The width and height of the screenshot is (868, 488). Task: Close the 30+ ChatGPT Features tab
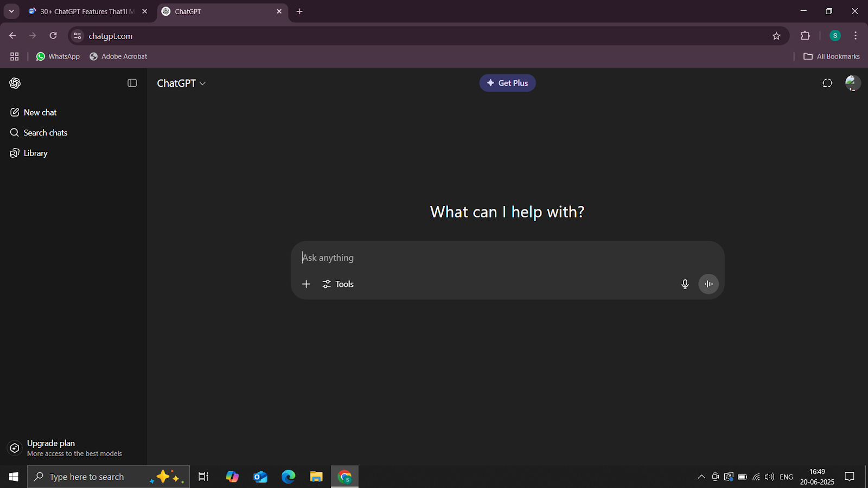(144, 11)
